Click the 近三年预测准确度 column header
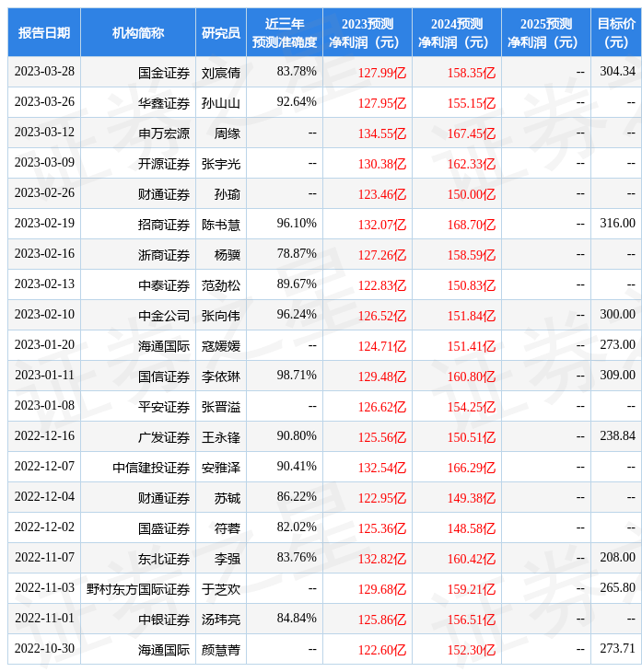 click(x=285, y=32)
